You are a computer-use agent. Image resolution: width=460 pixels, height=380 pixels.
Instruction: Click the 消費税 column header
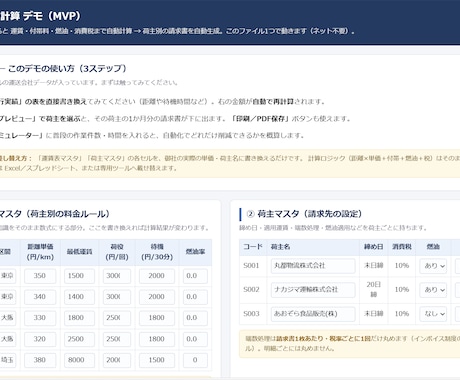[x=402, y=247]
